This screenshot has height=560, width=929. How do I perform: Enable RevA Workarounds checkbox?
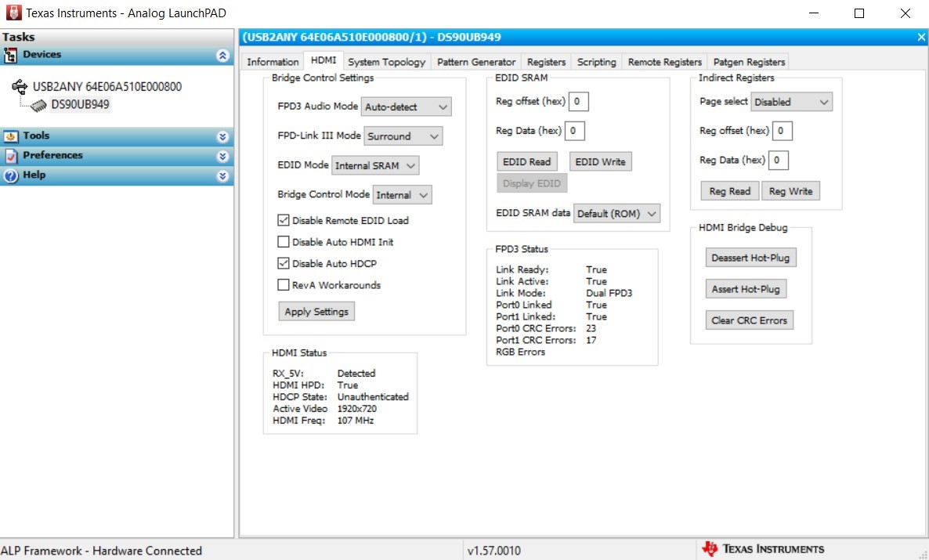pyautogui.click(x=284, y=285)
